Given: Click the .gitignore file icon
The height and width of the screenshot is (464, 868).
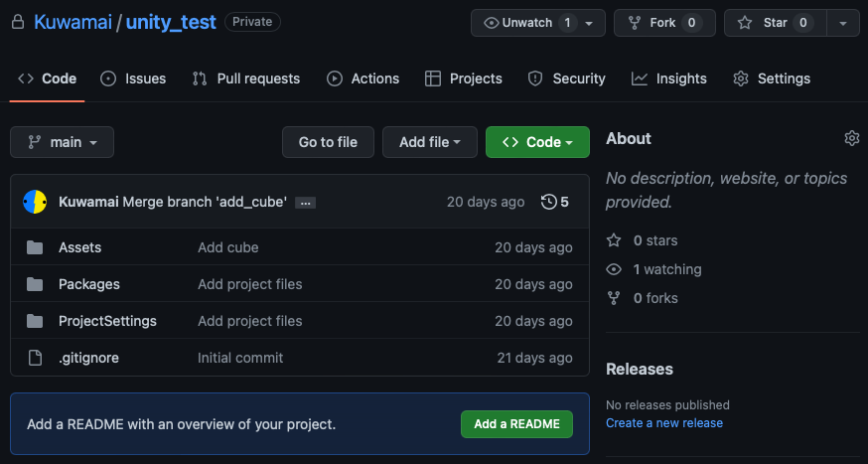Looking at the screenshot, I should [35, 358].
